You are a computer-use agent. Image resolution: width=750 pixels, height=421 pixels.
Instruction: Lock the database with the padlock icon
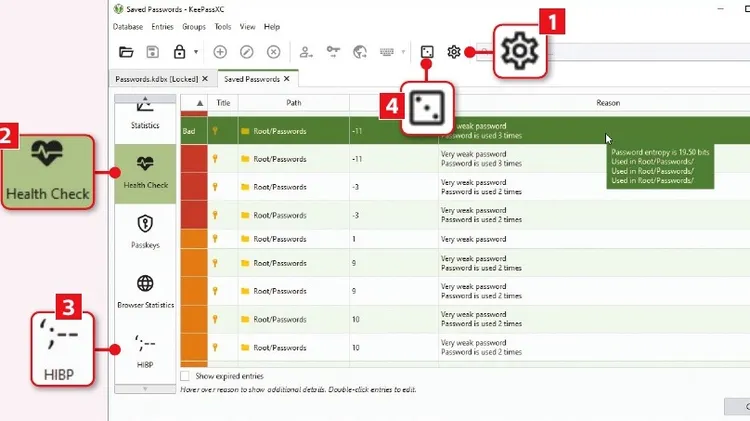tap(179, 52)
